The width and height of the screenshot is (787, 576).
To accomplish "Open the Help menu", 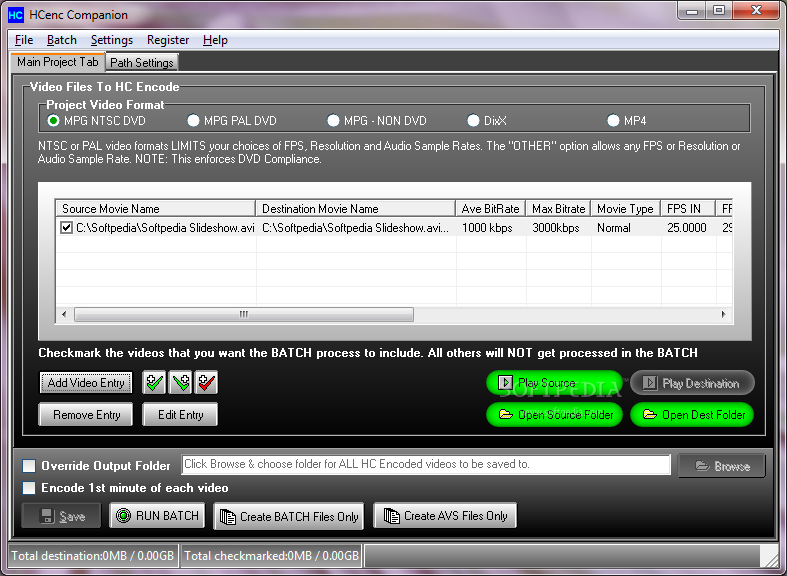I will click(x=215, y=40).
